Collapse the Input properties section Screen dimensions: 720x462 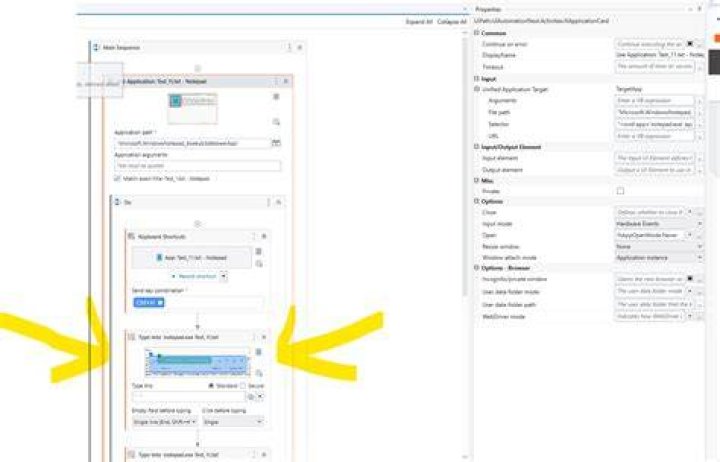pos(477,79)
